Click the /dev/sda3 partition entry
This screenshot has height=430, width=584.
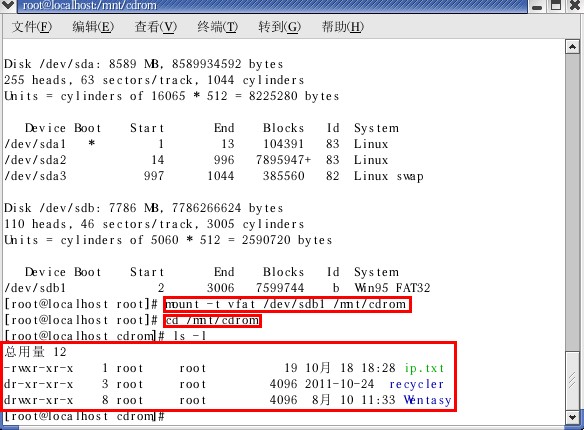click(x=35, y=176)
